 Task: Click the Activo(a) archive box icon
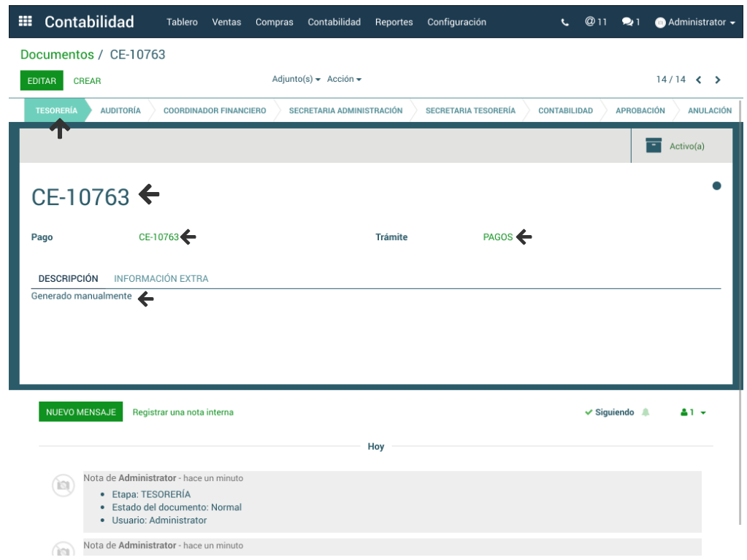pyautogui.click(x=654, y=145)
